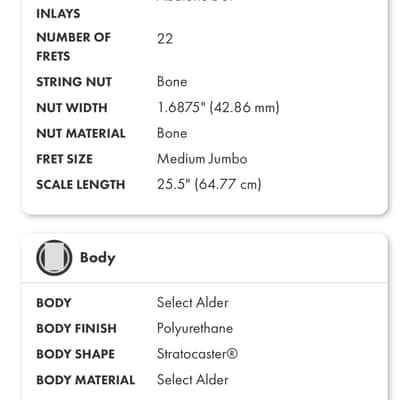Viewport: 400px width, 400px height.
Task: Select the frets value 22
Action: (165, 39)
